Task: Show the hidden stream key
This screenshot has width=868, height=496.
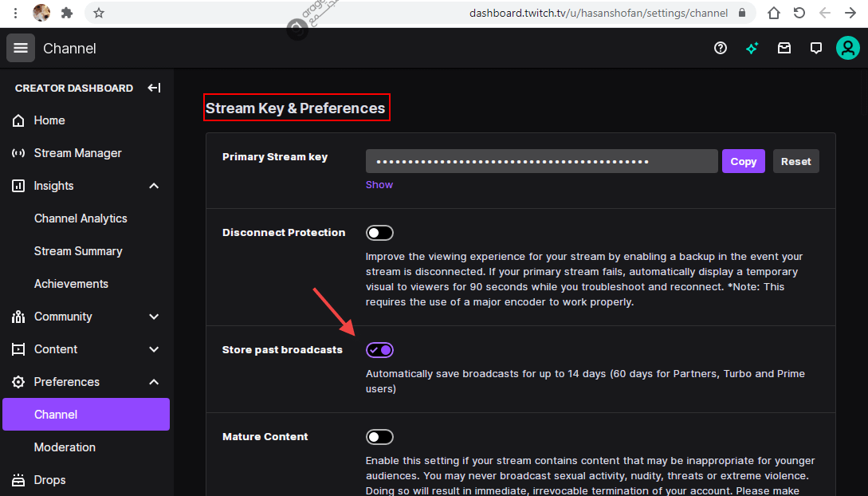Action: click(x=379, y=185)
